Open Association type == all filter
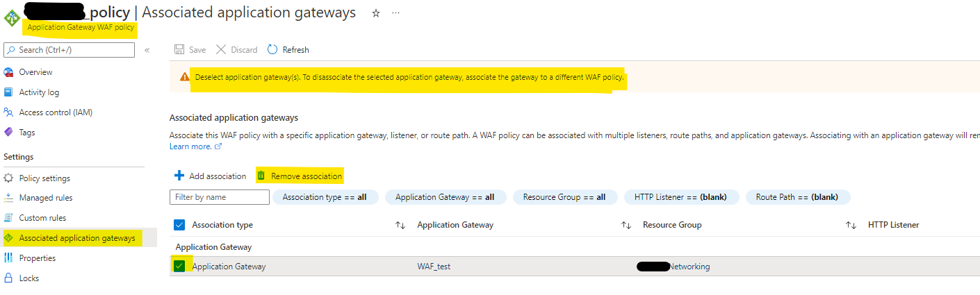980x295 pixels. coord(325,197)
